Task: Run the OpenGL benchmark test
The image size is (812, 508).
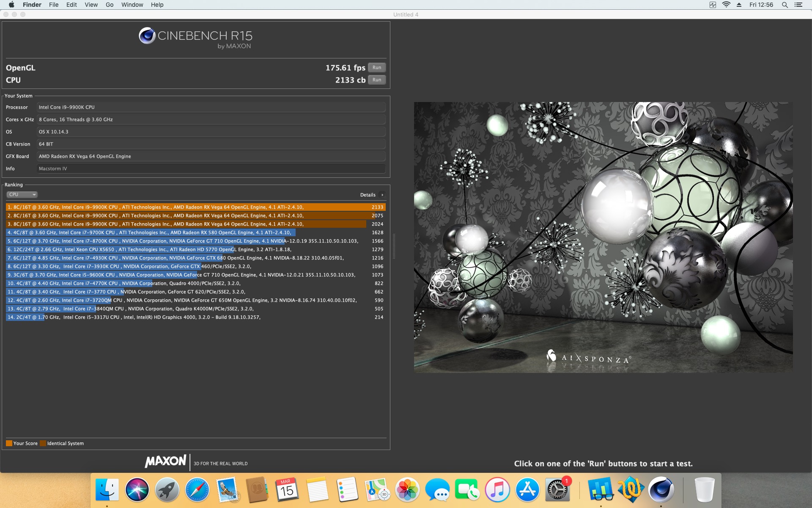Action: 376,68
